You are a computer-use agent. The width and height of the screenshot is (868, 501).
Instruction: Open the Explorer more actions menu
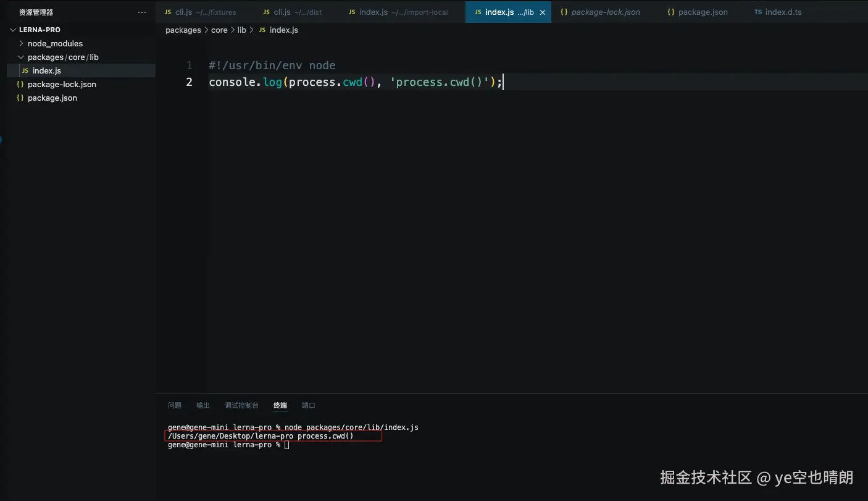pos(142,12)
